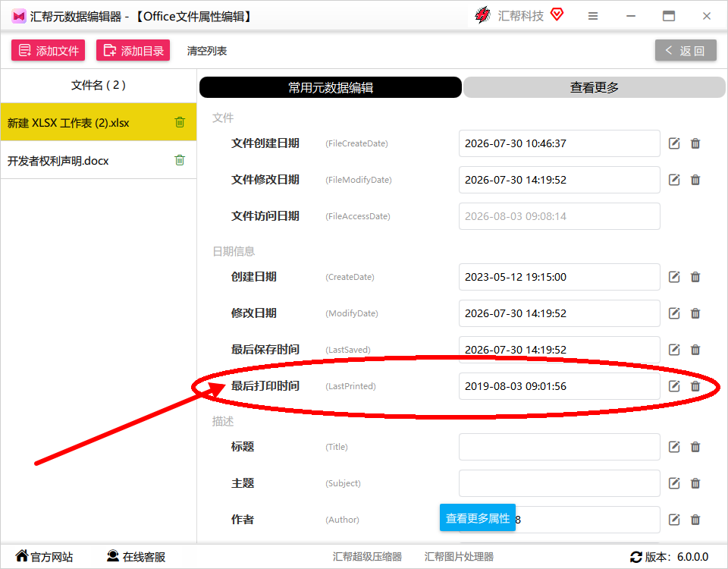Image resolution: width=728 pixels, height=569 pixels.
Task: Open the hamburger menu in title bar
Action: click(x=593, y=16)
